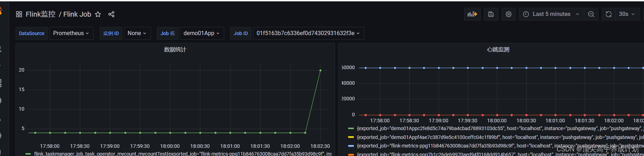
Task: Toggle flink-metrics-ppg7b1c26 legend series
Action: point(500,154)
